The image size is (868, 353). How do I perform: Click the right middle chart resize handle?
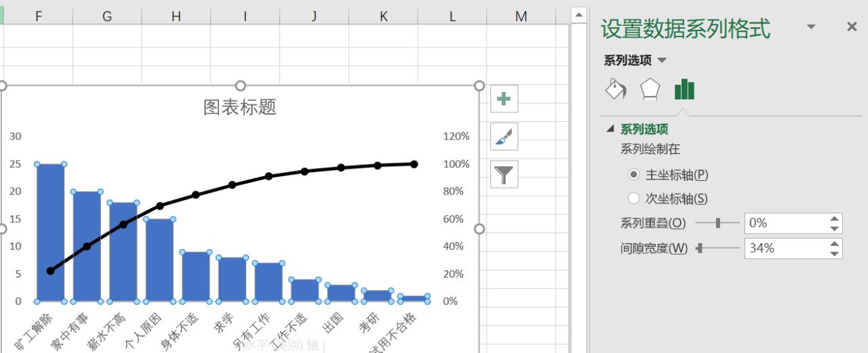point(479,229)
